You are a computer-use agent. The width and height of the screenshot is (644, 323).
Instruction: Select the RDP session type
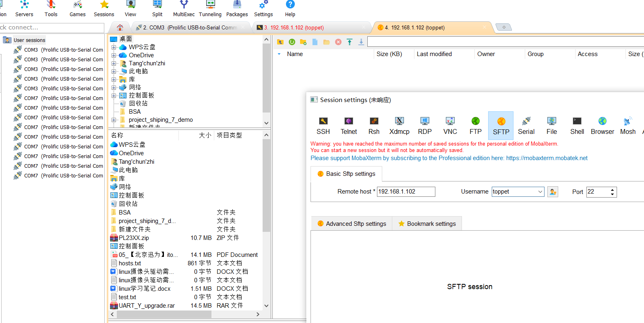425,126
